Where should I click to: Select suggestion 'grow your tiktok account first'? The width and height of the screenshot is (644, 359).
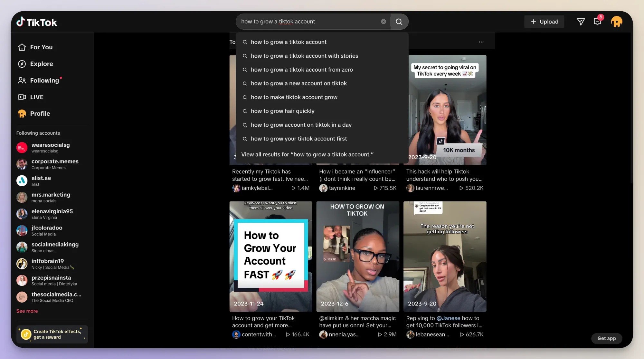[322, 139]
